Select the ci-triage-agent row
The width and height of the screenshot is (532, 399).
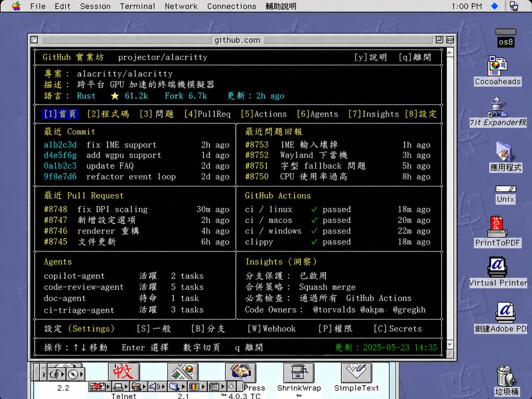pyautogui.click(x=124, y=310)
